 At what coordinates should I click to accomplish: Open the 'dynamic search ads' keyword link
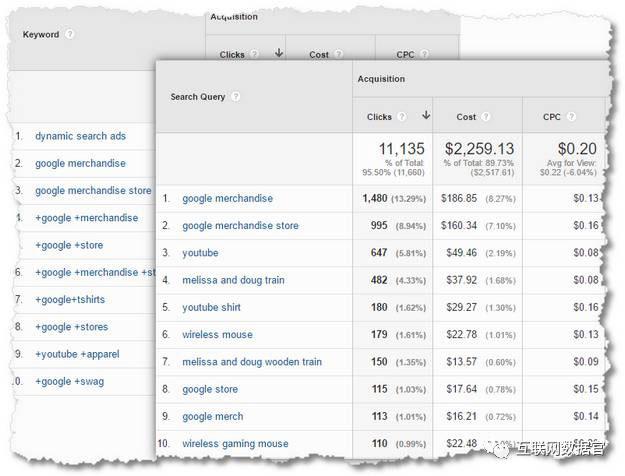80,136
